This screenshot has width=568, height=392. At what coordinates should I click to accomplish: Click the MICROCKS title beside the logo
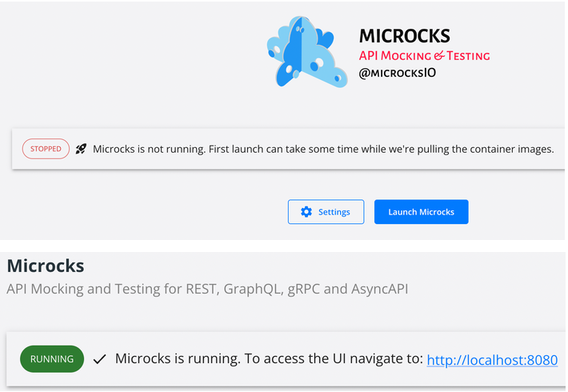[x=404, y=36]
